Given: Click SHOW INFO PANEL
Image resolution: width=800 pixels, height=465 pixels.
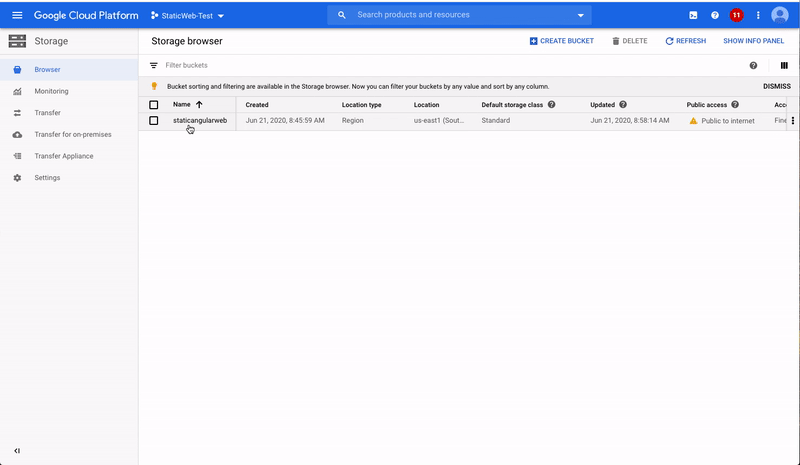Looking at the screenshot, I should point(754,41).
